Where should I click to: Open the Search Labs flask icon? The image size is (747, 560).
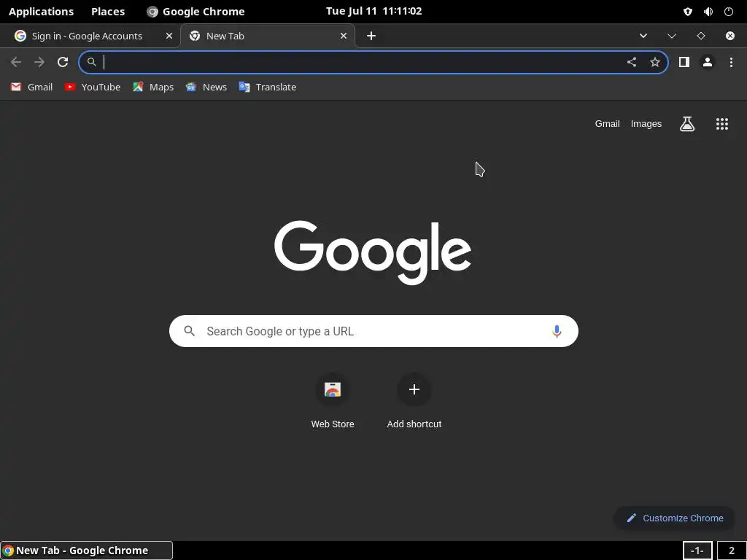687,124
